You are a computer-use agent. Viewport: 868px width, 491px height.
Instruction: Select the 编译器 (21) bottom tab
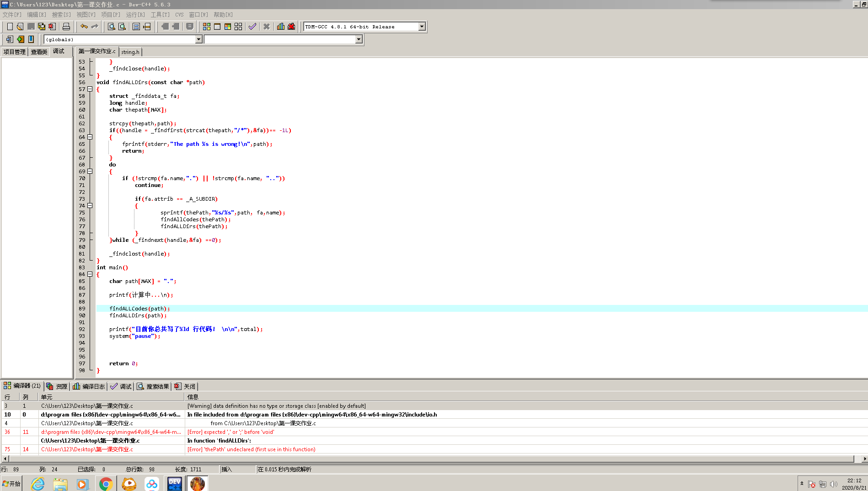[x=22, y=386]
